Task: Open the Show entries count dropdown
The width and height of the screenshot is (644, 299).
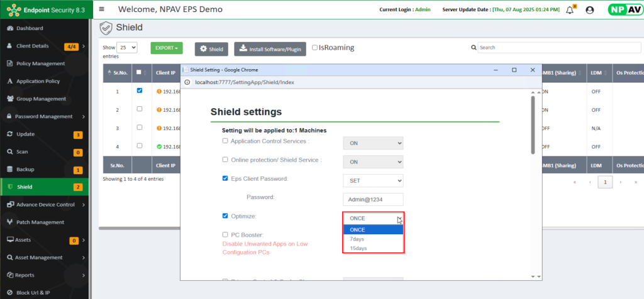Action: (127, 48)
